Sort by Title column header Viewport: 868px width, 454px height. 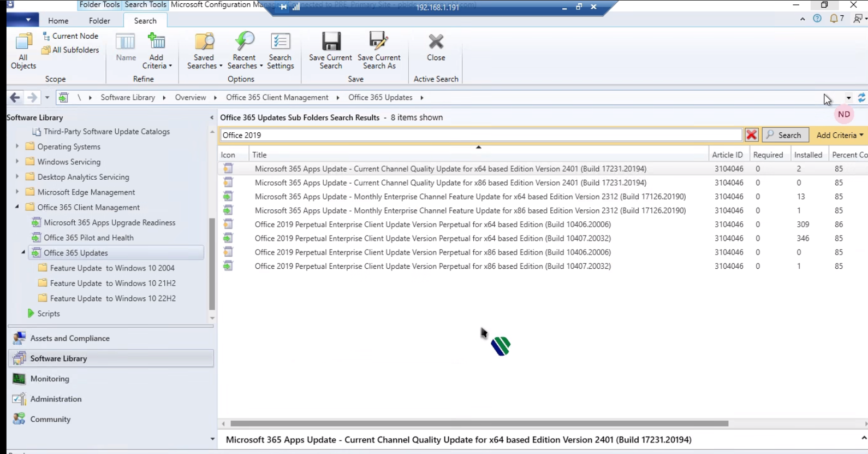click(x=478, y=155)
